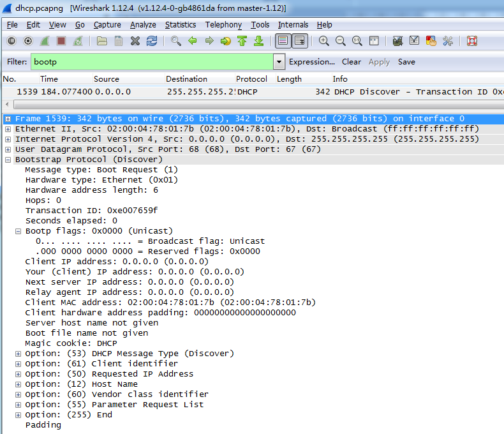This screenshot has height=434, width=504.
Task: Go to packet number icon
Action: pyautogui.click(x=226, y=41)
